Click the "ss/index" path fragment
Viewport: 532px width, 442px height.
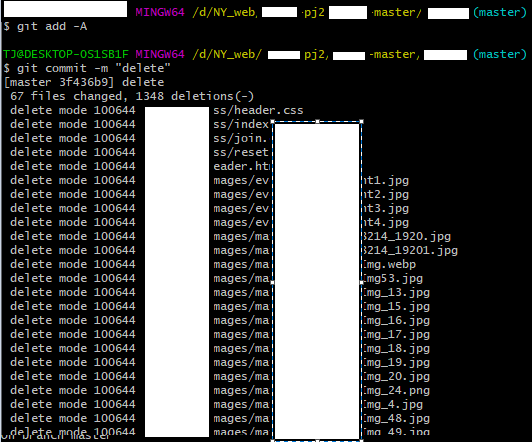(x=241, y=124)
